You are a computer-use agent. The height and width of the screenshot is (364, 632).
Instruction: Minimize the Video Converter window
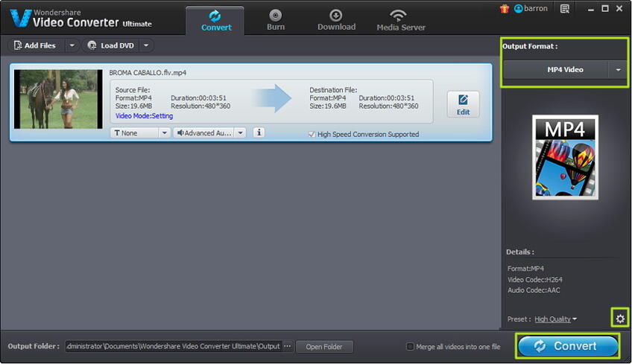[x=591, y=9]
